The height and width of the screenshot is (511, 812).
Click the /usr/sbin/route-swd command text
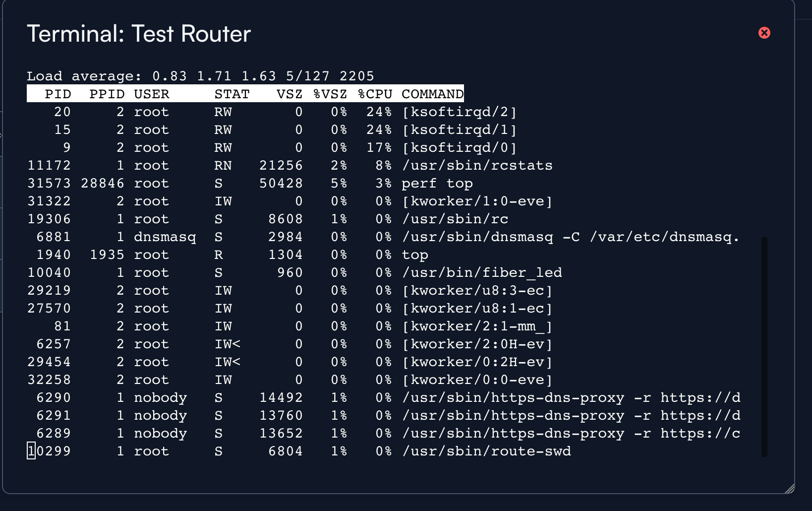click(x=486, y=451)
